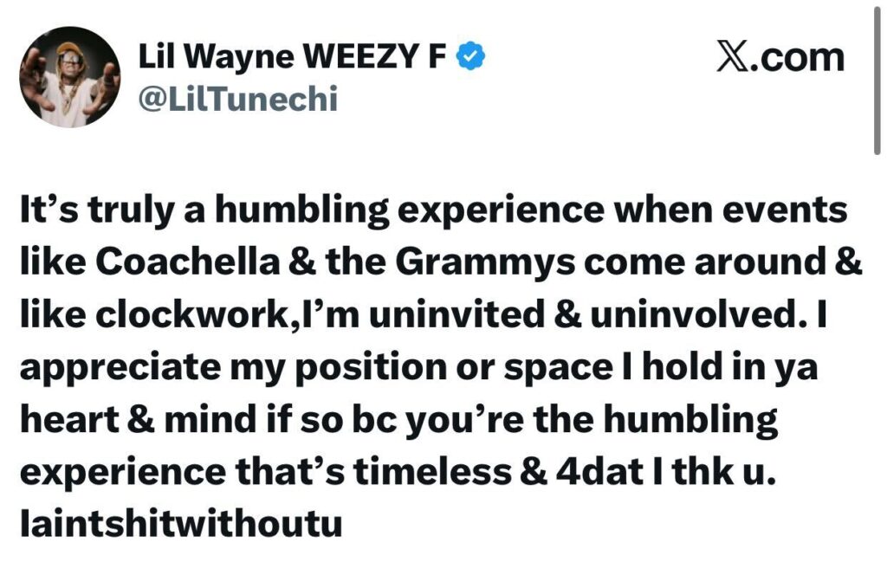887x588 pixels.
Task: Click the X logo letter
Action: click(735, 57)
